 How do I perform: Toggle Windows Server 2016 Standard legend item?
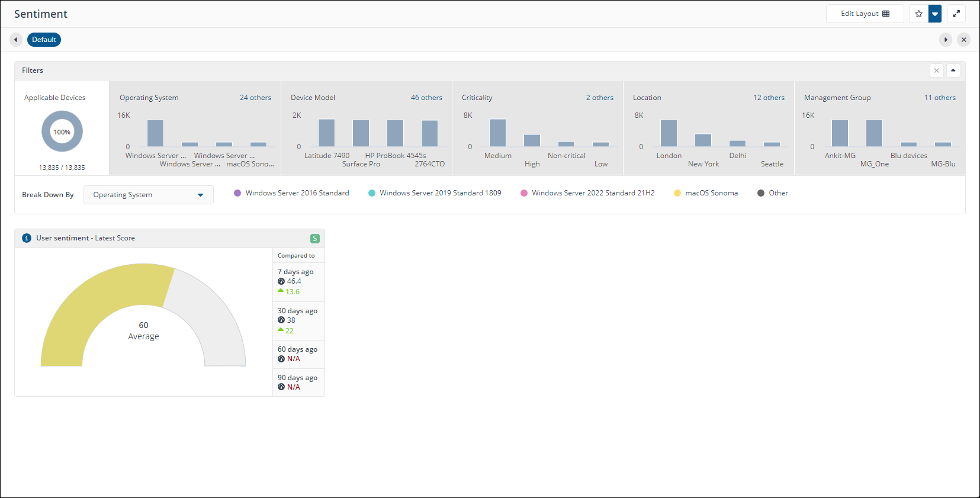coord(291,193)
